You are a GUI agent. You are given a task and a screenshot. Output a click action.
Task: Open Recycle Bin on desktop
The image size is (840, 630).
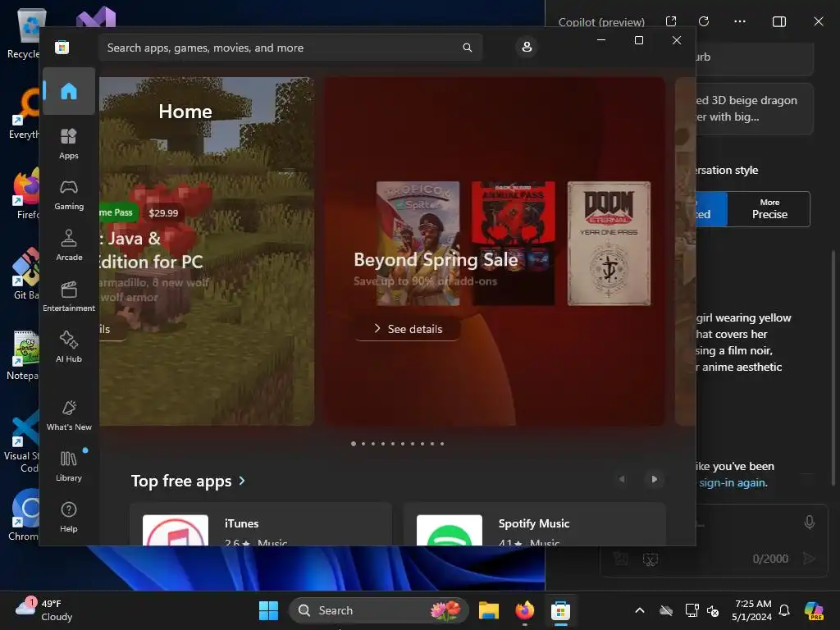[24, 33]
